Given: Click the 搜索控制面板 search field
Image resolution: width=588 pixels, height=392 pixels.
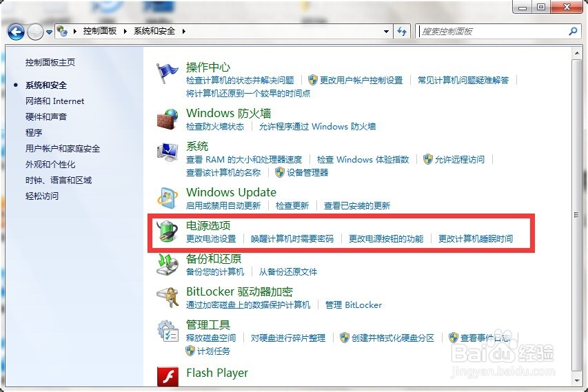Looking at the screenshot, I should [x=493, y=32].
